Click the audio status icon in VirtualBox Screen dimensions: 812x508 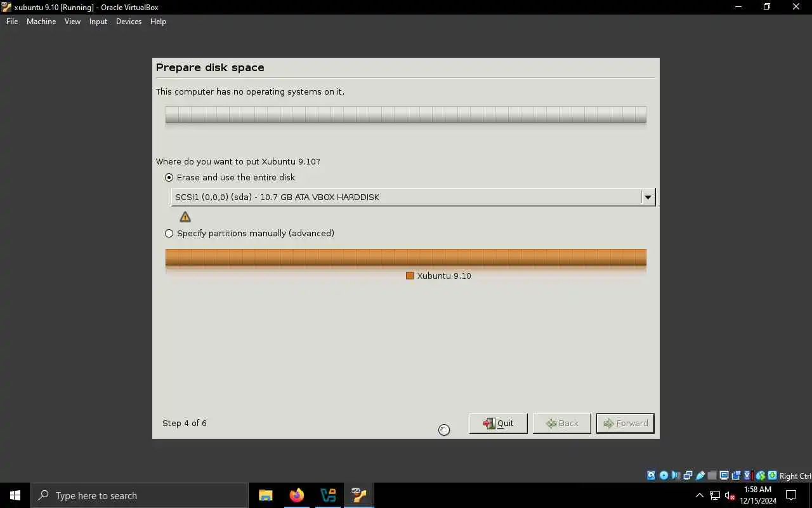[x=676, y=476]
